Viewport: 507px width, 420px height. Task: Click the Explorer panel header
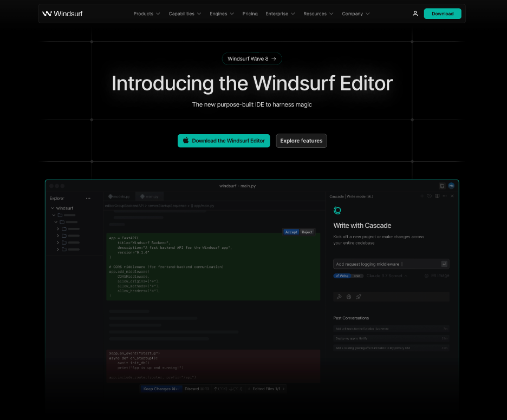pyautogui.click(x=57, y=199)
